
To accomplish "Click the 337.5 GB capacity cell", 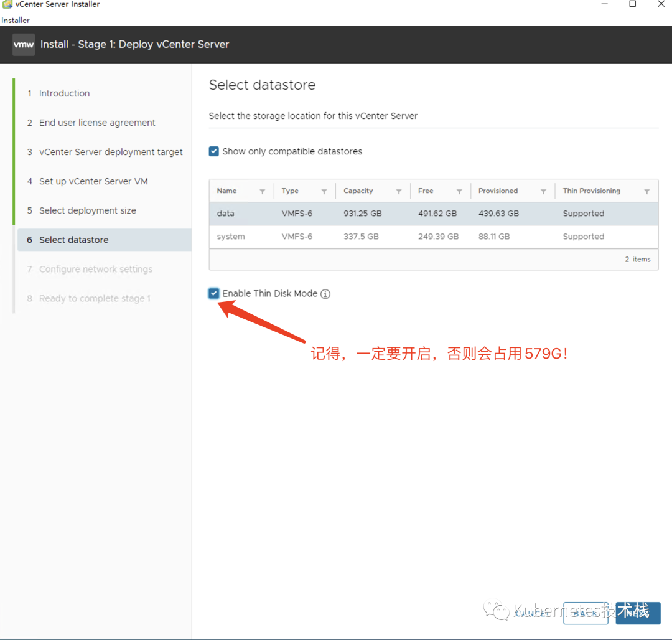I will point(361,237).
